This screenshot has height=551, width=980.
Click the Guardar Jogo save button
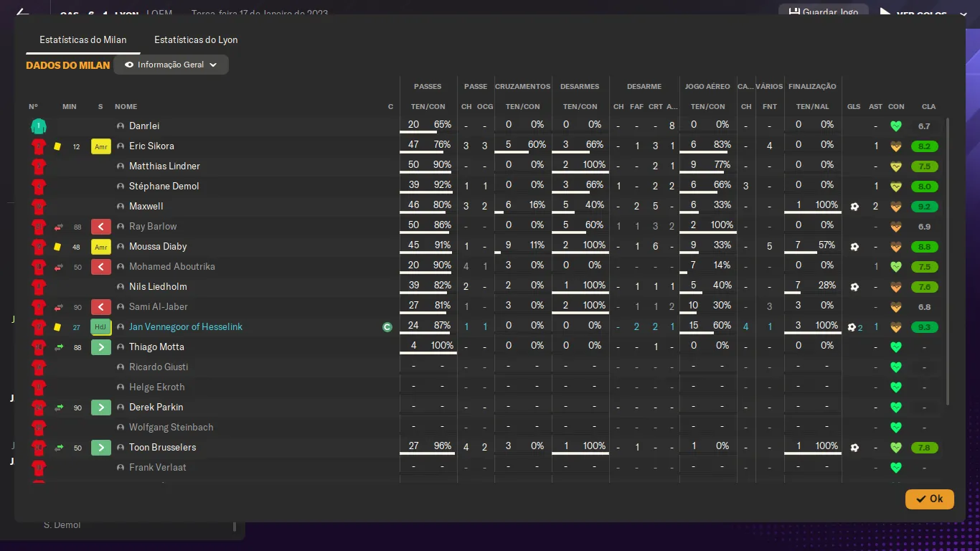pyautogui.click(x=823, y=12)
